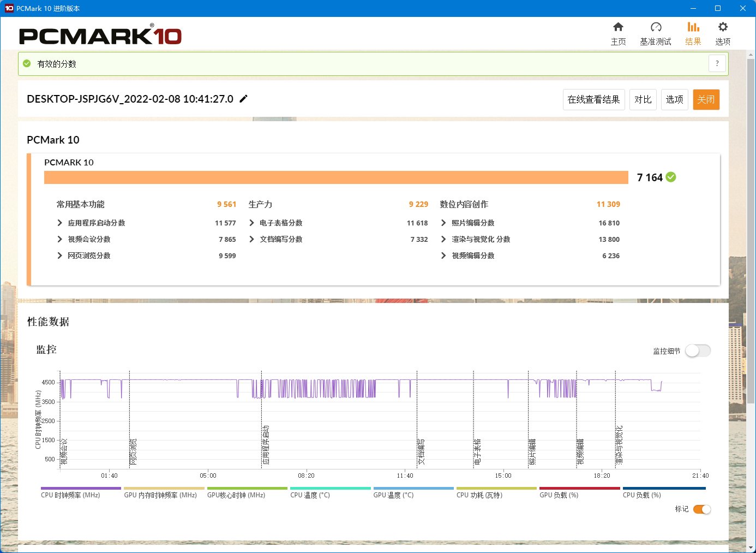Click the scrollbar up arrow
Image resolution: width=756 pixels, height=553 pixels.
[x=751, y=54]
